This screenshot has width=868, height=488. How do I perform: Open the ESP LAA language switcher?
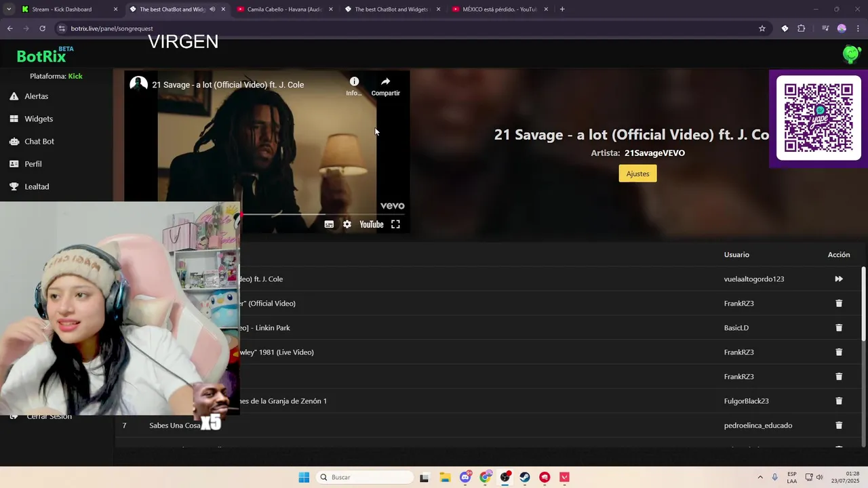(x=792, y=477)
